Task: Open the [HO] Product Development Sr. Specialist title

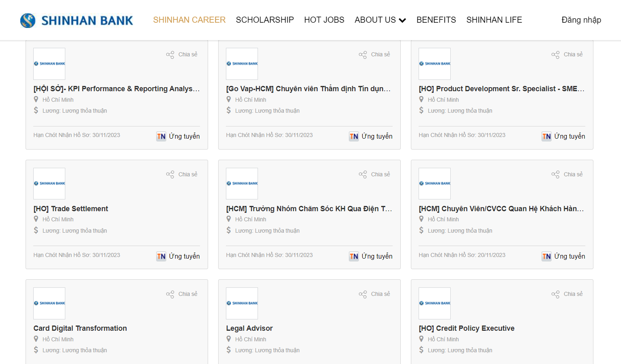Action: coord(501,89)
